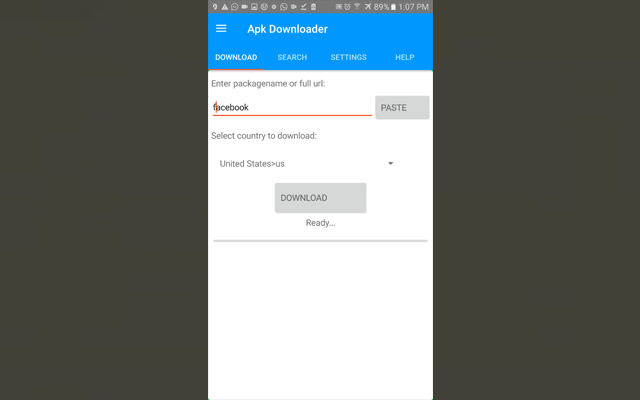Tap the battery status icon
640x400 pixels.
[393, 7]
